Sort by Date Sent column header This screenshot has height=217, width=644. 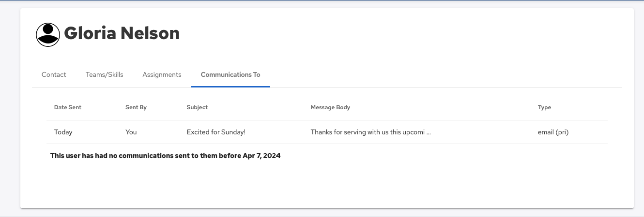[x=68, y=107]
